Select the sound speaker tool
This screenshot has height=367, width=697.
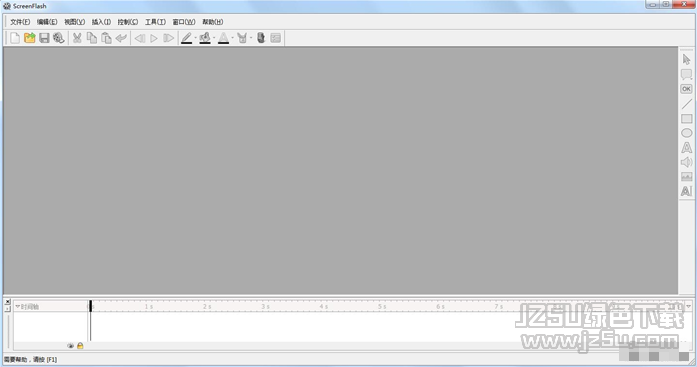point(686,162)
